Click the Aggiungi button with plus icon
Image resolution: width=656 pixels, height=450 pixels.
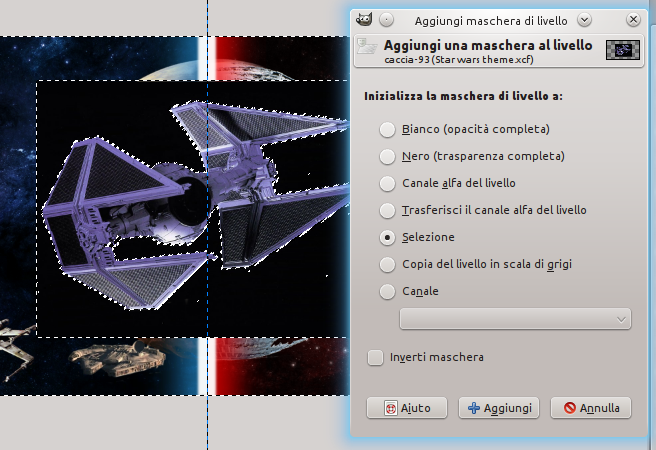499,408
